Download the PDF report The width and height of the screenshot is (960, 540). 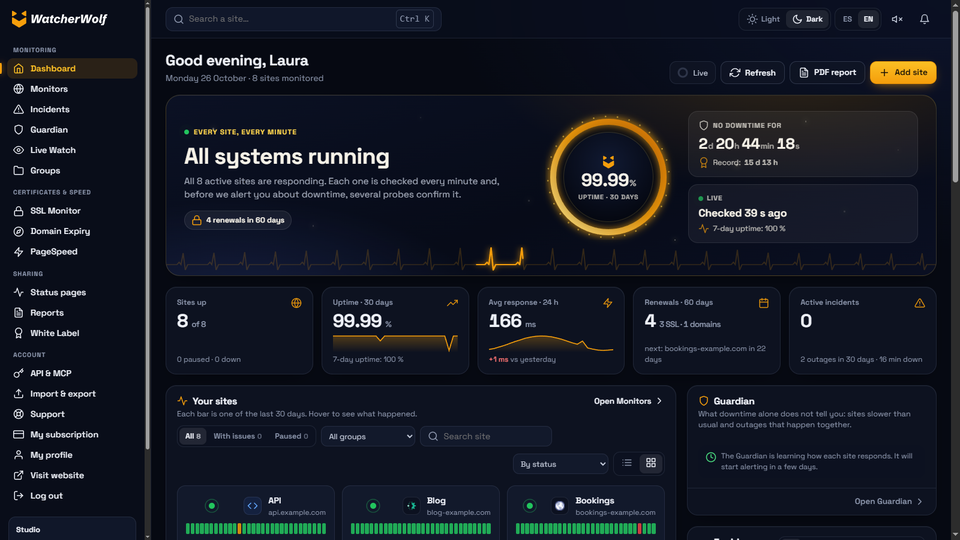[x=827, y=73]
